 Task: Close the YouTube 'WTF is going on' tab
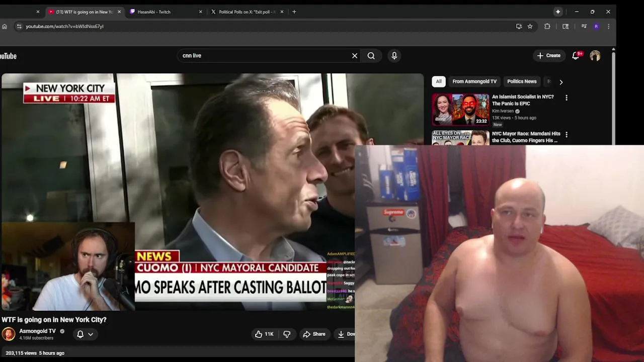point(119,12)
